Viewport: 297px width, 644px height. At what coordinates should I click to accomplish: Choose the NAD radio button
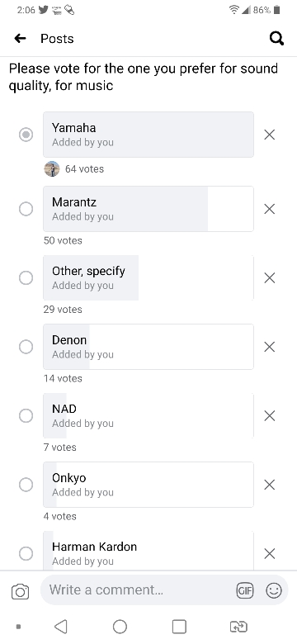pos(26,416)
